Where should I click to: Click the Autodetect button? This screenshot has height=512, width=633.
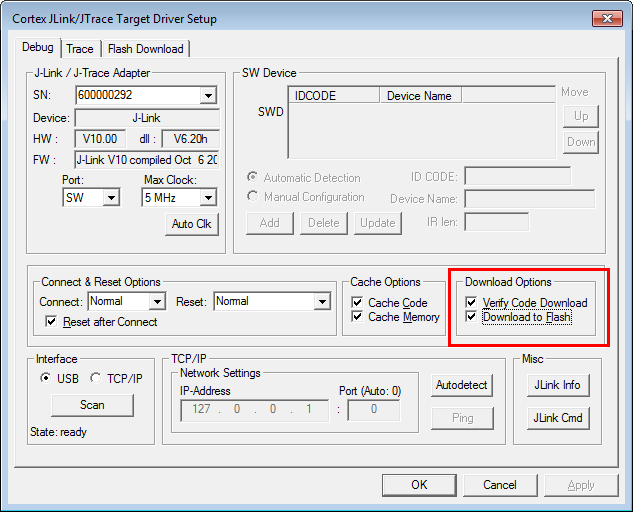click(x=462, y=385)
